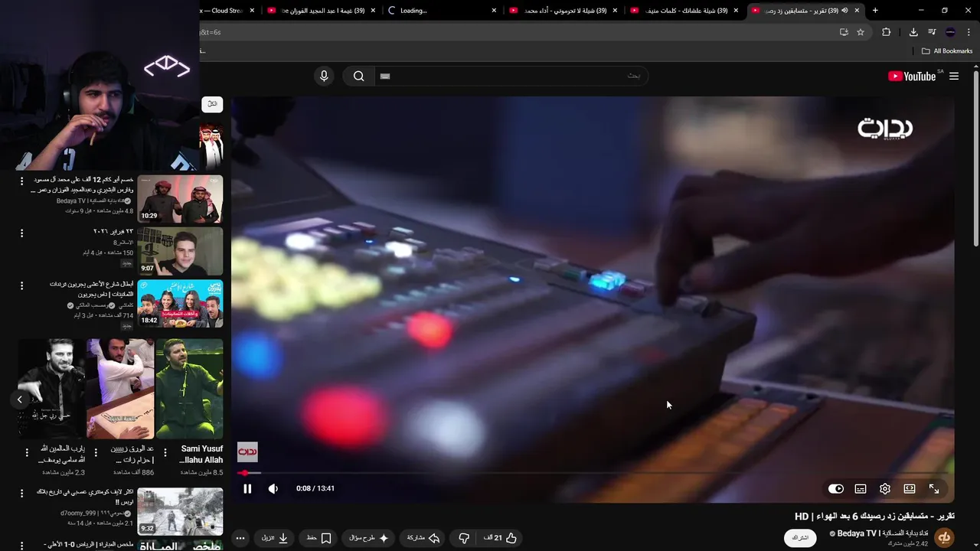This screenshot has width=980, height=551.
Task: Open أبطال شارع الأعشى video title
Action: (91, 289)
